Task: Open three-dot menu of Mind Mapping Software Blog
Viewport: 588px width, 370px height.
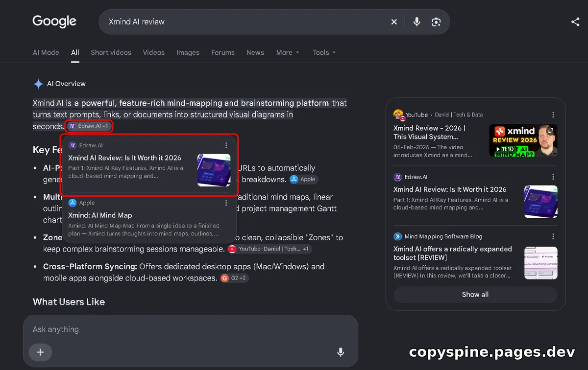Action: (553, 236)
